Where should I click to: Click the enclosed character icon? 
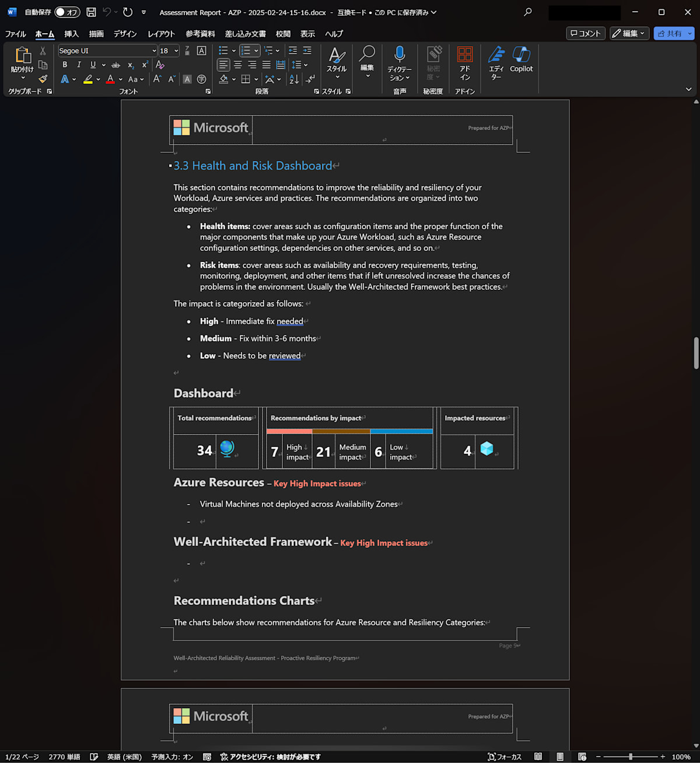[201, 79]
